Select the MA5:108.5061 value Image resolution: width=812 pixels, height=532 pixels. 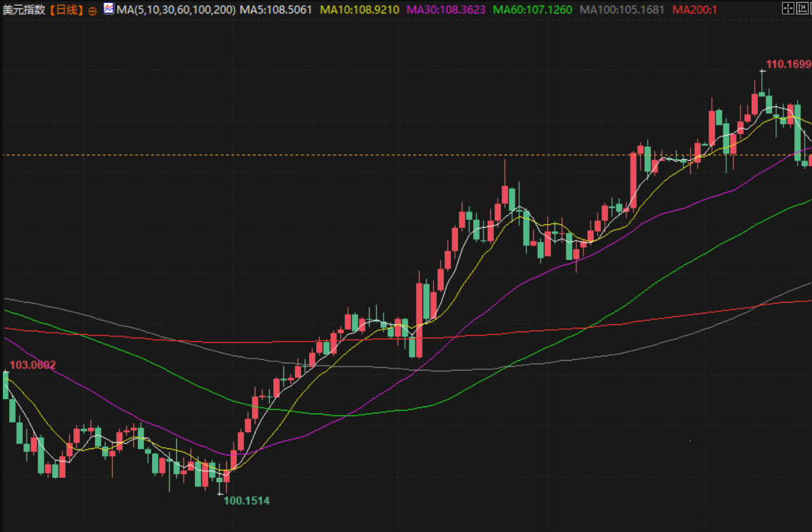pyautogui.click(x=276, y=10)
